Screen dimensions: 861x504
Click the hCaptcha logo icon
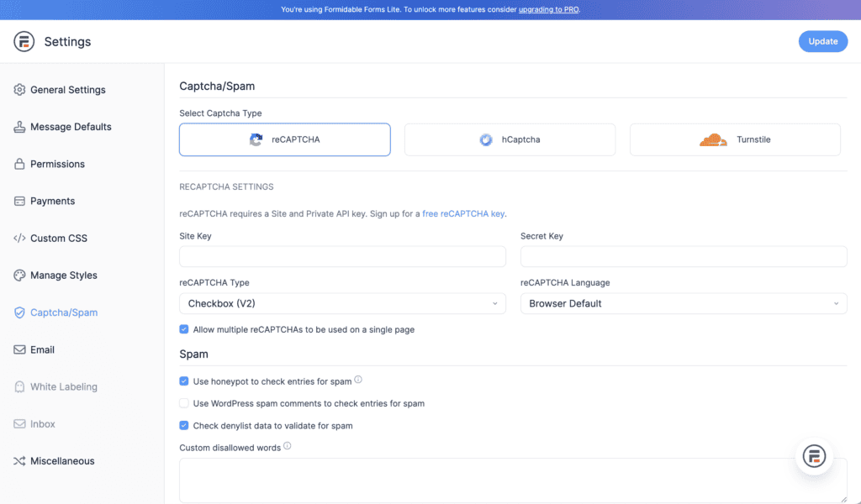(486, 139)
